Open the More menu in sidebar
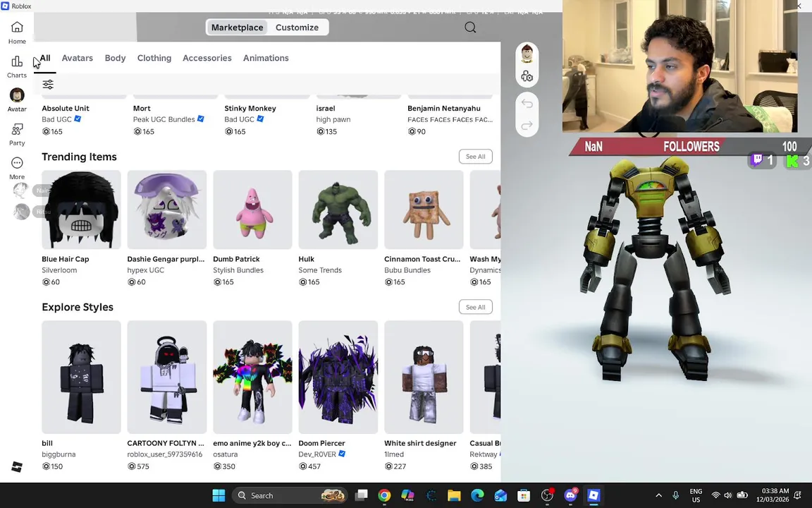812x508 pixels. [17, 168]
